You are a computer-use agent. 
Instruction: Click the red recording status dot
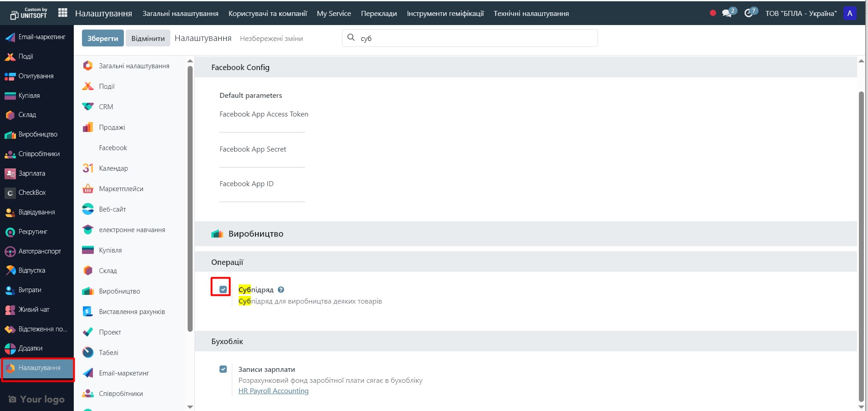(x=713, y=13)
